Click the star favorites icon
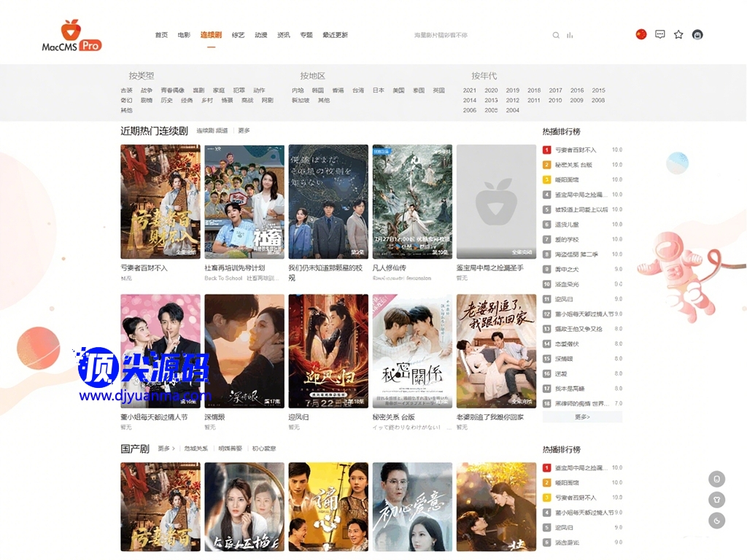 pyautogui.click(x=678, y=34)
